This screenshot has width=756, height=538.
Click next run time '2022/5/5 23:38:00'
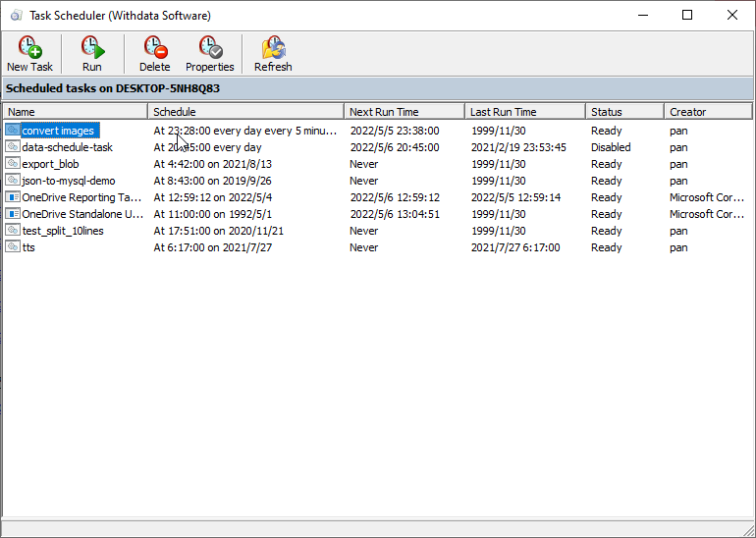coord(395,131)
